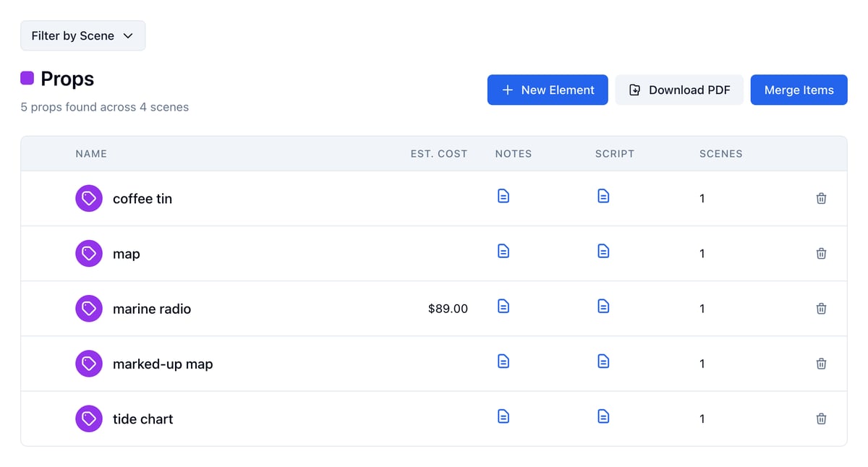This screenshot has width=868, height=467.
Task: Click the Merge Items button
Action: coord(799,90)
